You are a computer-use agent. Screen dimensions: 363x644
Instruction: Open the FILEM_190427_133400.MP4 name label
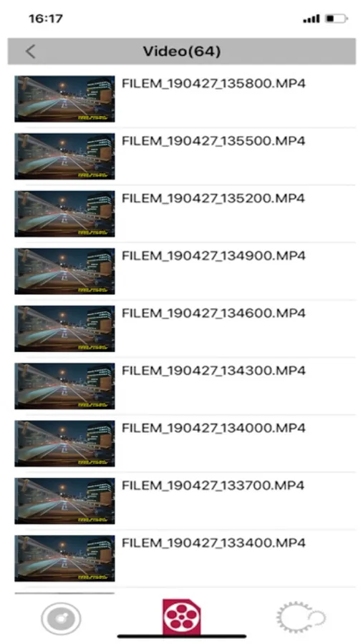pyautogui.click(x=213, y=544)
